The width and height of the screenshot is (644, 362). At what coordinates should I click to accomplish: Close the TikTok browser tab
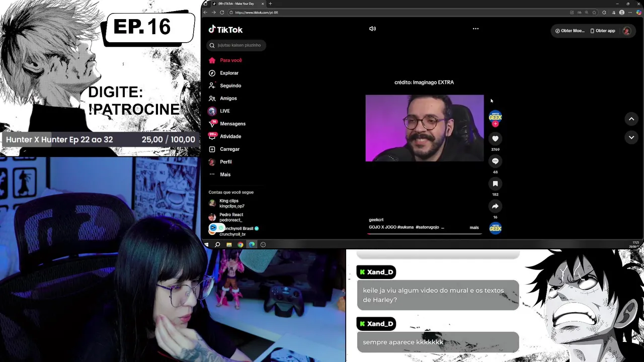[x=263, y=4]
